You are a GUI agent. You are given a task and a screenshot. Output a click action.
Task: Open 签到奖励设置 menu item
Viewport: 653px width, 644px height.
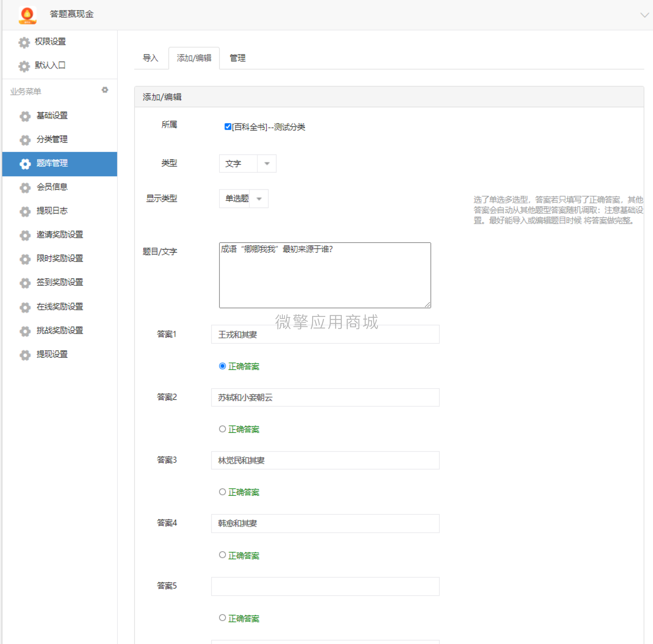click(60, 282)
